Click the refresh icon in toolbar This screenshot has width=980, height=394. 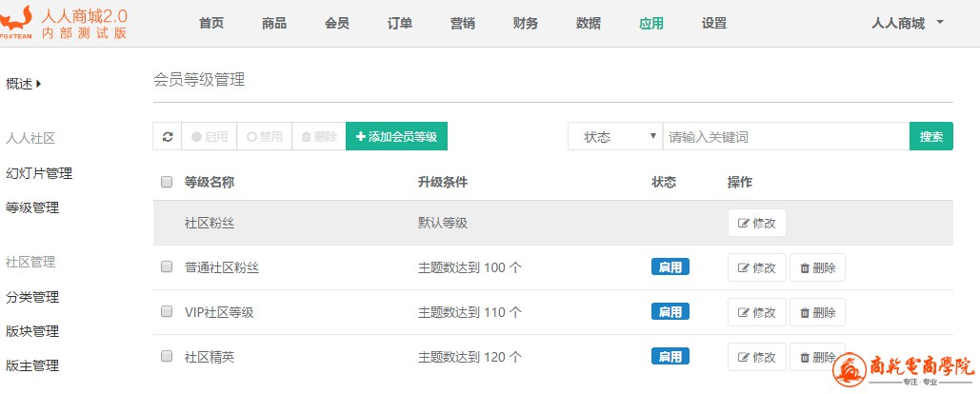[x=167, y=137]
